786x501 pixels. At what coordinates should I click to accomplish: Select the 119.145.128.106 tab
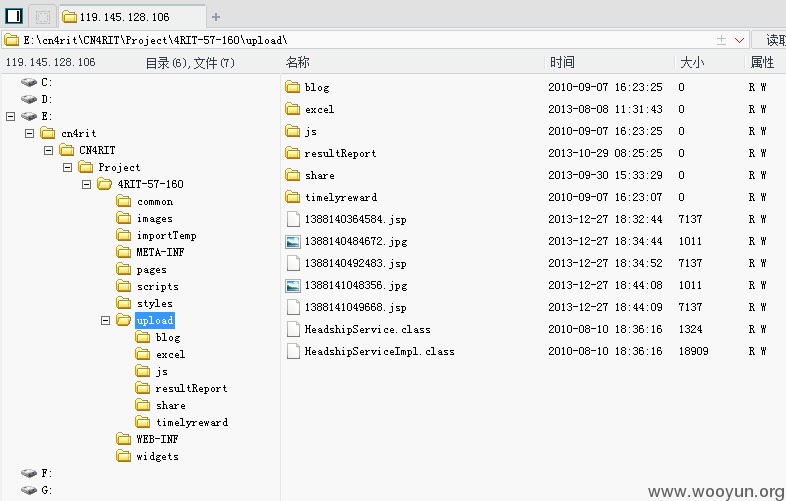click(132, 17)
